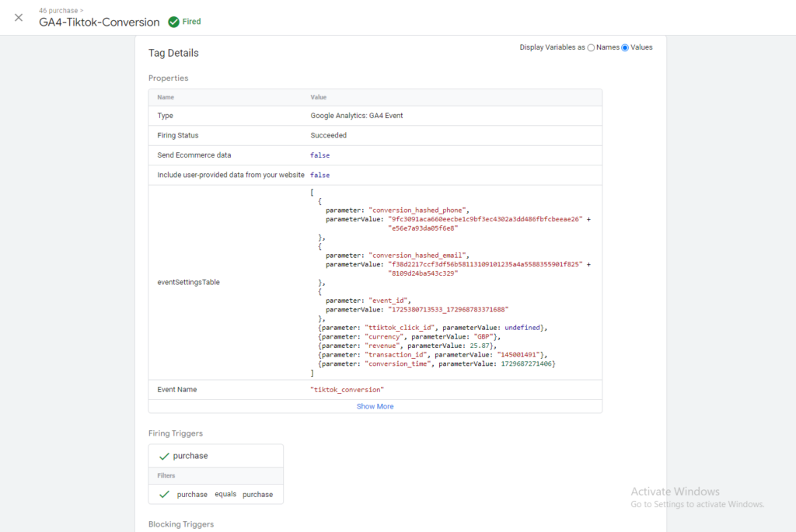Click the checkmark icon beside purchase trigger
796x532 pixels.
coord(163,456)
